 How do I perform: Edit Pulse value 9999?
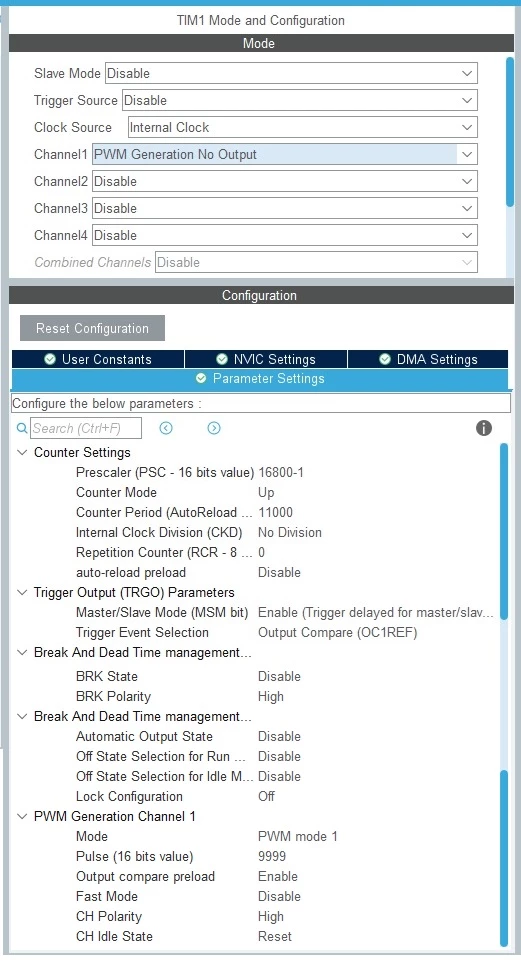(272, 857)
